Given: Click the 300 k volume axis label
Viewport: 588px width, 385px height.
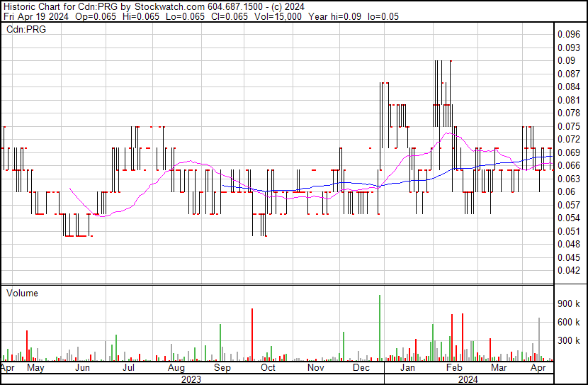Looking at the screenshot, I should (x=569, y=340).
